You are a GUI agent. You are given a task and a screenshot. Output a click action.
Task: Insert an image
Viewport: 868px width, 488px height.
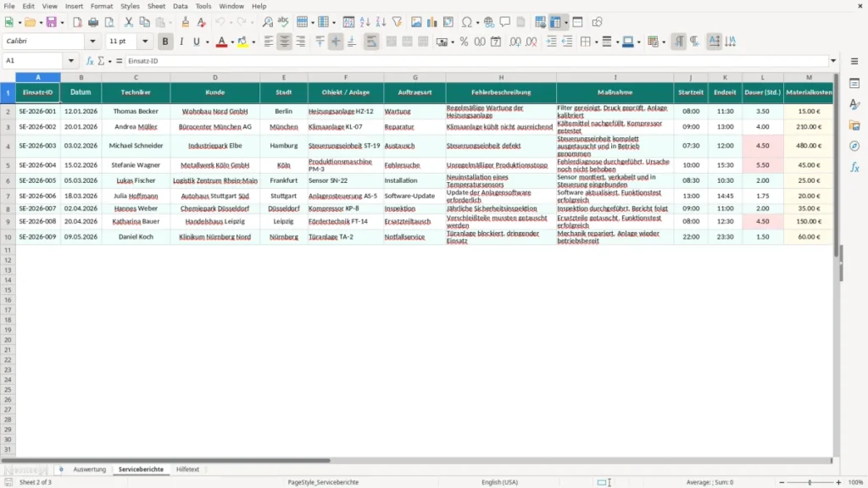tap(416, 22)
